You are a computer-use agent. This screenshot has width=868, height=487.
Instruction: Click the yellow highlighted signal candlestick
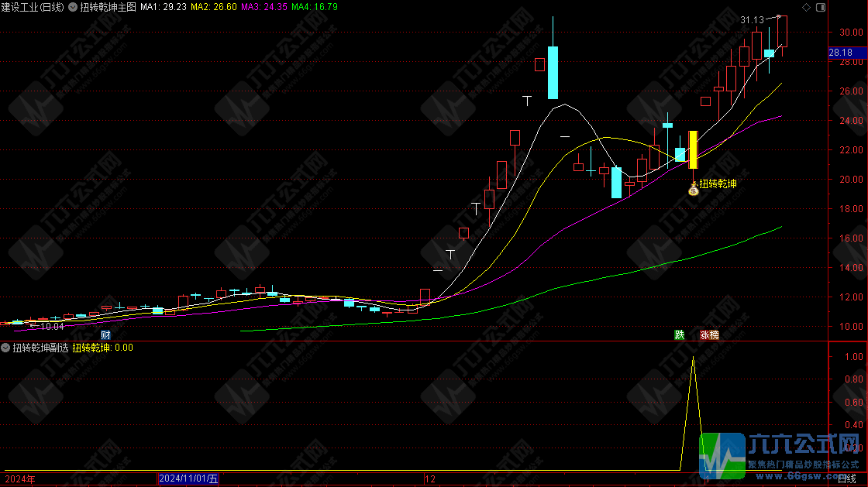click(693, 149)
